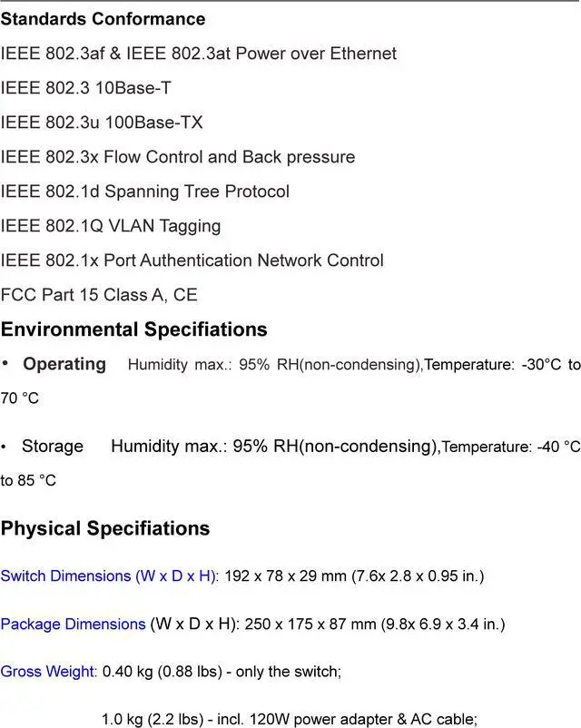Viewport: 581px width, 728px height.
Task: Click the IEEE 802.1Q VLAN Tagging line
Action: pos(110,226)
